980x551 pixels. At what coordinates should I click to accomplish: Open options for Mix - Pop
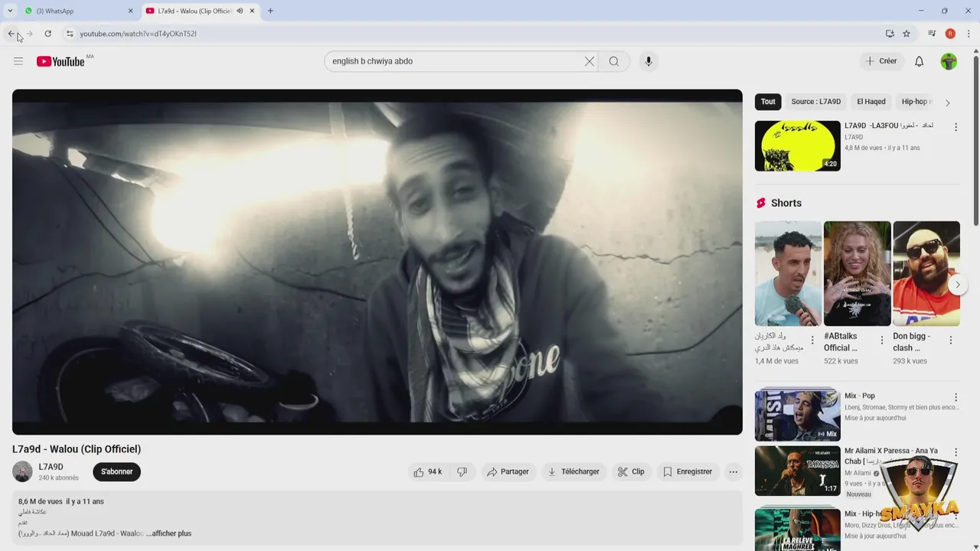[x=955, y=397]
